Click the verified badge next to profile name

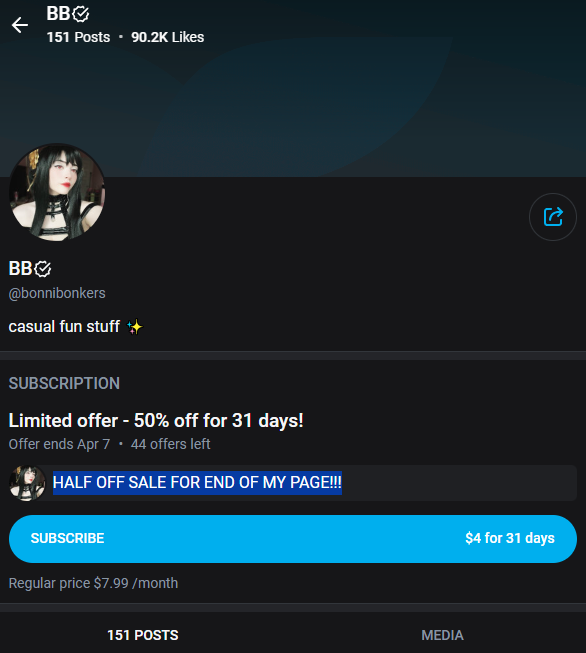pos(42,269)
